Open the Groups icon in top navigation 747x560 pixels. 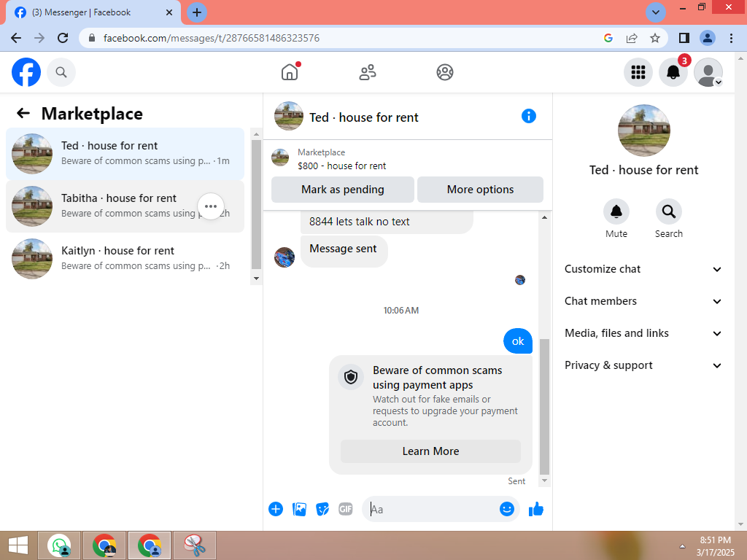[444, 72]
